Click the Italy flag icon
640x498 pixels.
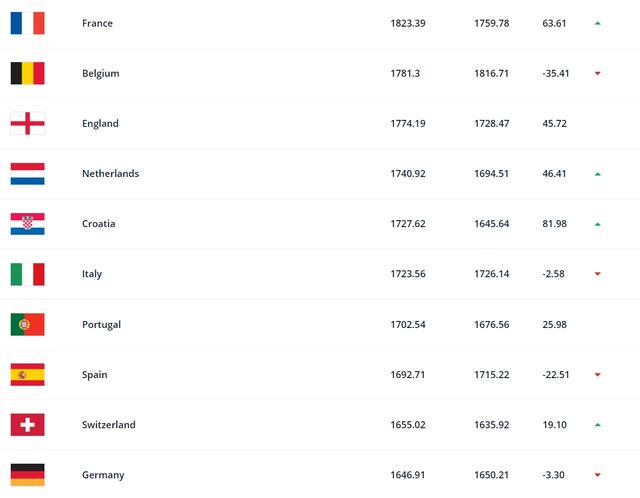27,274
